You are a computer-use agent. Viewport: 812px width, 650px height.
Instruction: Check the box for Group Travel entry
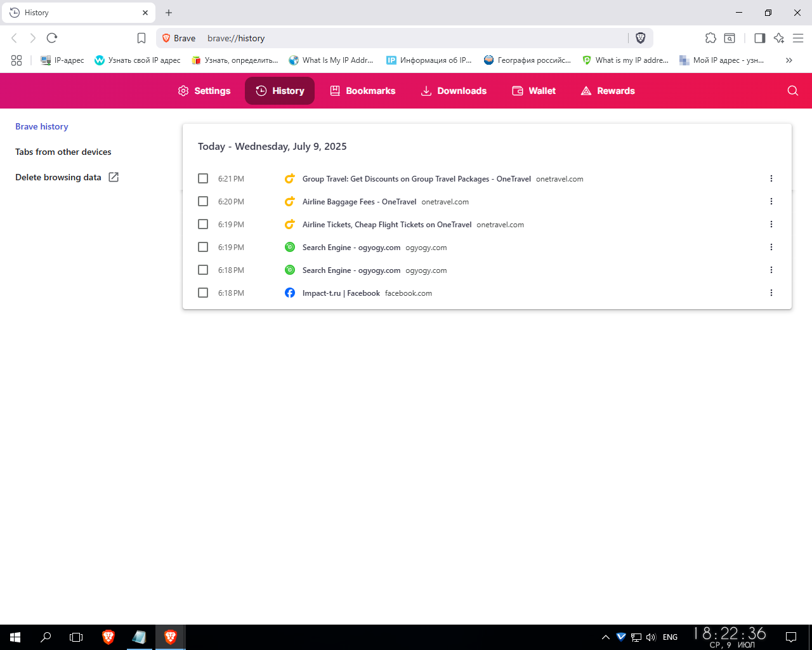(203, 178)
